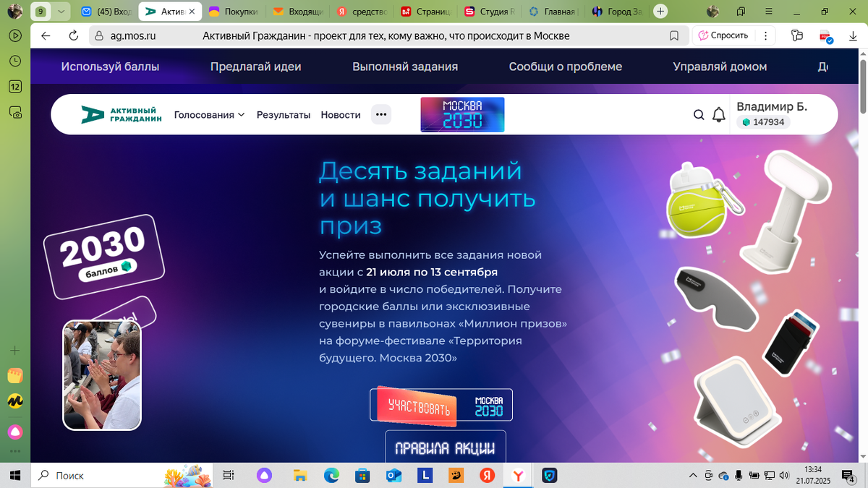Screen dimensions: 868x488
Task: Click the 147934 points balance
Action: [x=763, y=122]
